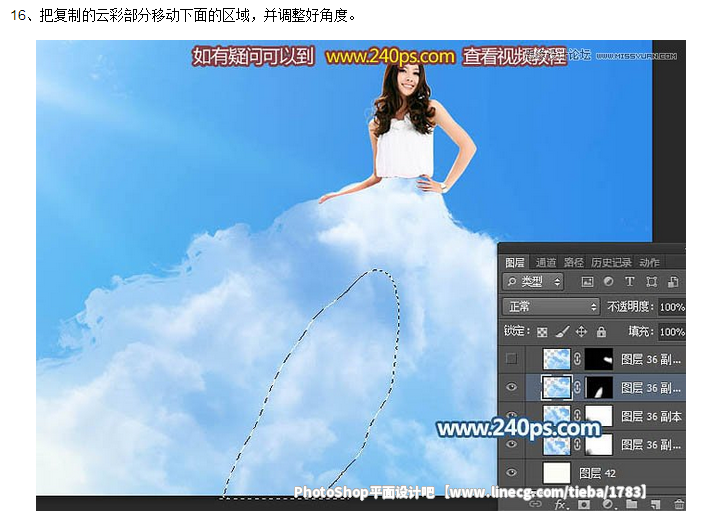Click mask link chain of selected layer
Screen dimensions: 702x511
(x=578, y=387)
